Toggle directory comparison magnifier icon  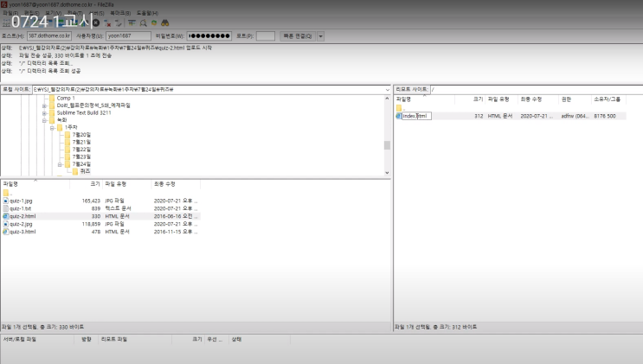[x=143, y=23]
